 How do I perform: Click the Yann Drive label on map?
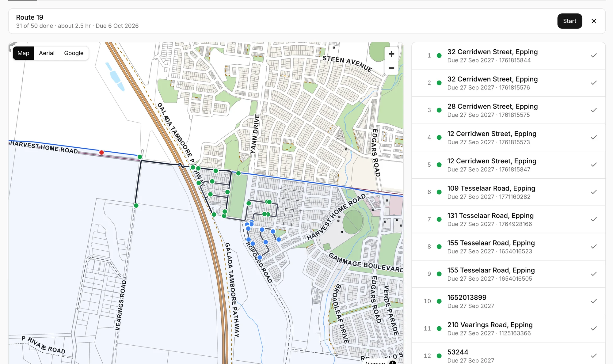pyautogui.click(x=254, y=134)
